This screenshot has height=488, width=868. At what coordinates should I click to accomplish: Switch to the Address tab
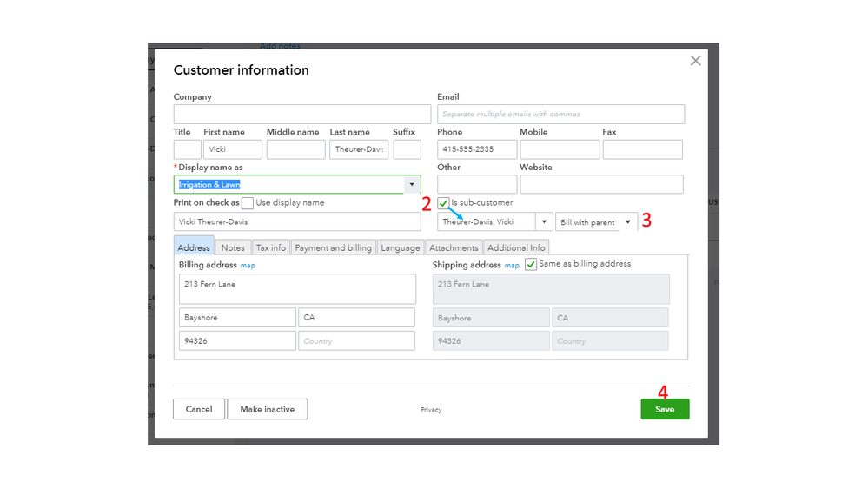coord(194,247)
